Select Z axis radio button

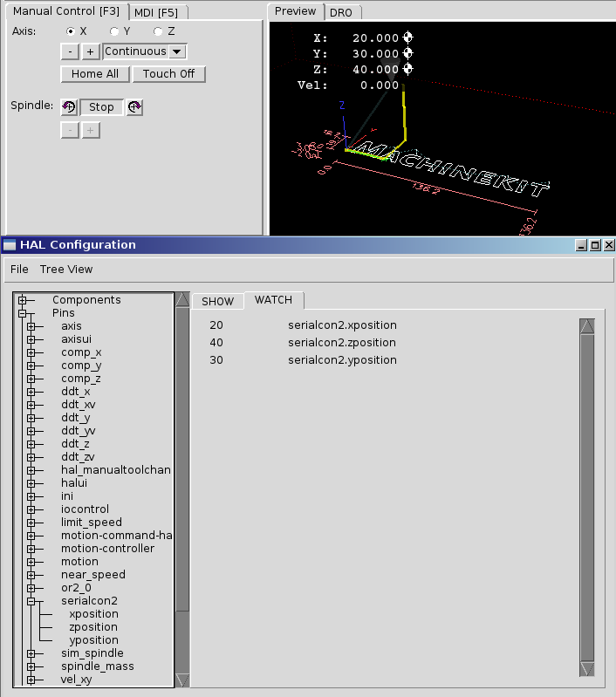click(158, 31)
